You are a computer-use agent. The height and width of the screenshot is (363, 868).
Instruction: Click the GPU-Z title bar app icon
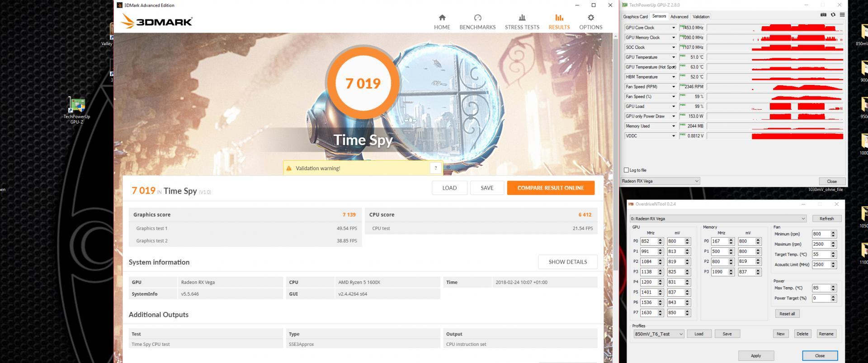pos(625,5)
